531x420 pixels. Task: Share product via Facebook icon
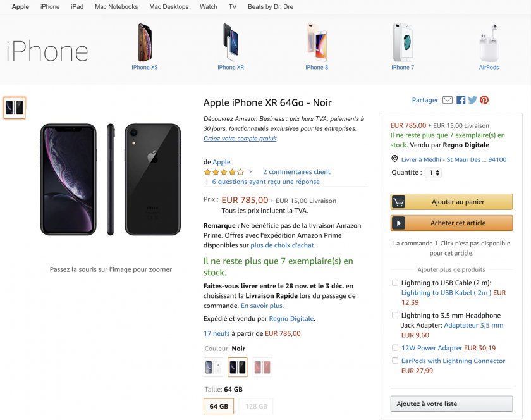(x=461, y=100)
